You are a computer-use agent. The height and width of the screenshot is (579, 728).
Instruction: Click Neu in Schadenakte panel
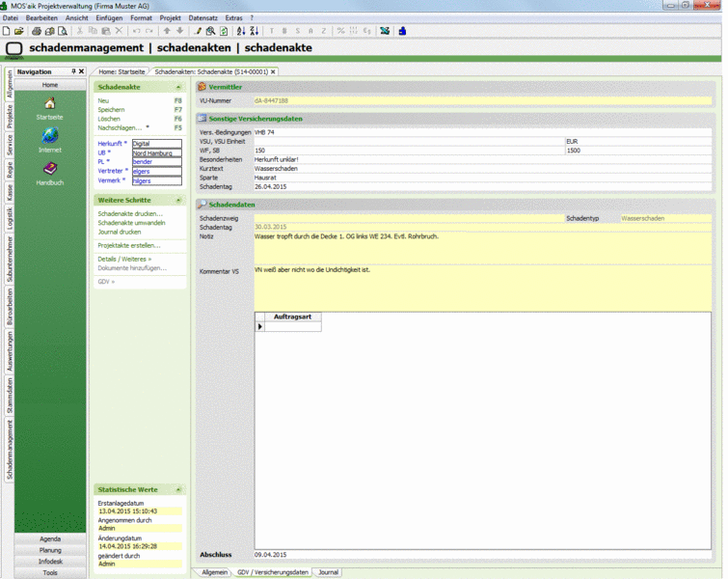click(103, 100)
